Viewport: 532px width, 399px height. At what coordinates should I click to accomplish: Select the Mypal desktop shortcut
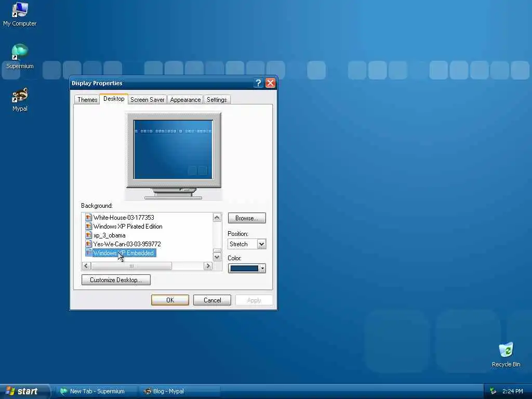[x=20, y=100]
